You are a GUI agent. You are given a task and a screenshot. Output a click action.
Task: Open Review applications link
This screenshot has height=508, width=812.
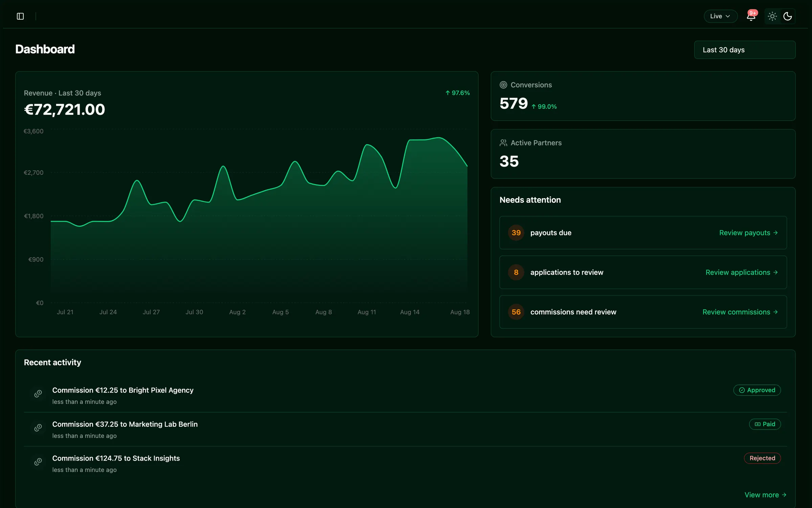tap(742, 272)
